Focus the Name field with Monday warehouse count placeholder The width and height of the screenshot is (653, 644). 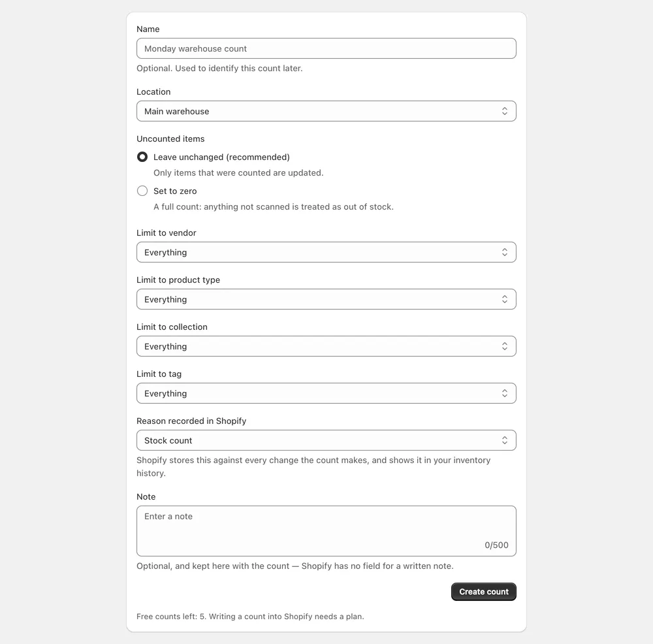pyautogui.click(x=326, y=49)
